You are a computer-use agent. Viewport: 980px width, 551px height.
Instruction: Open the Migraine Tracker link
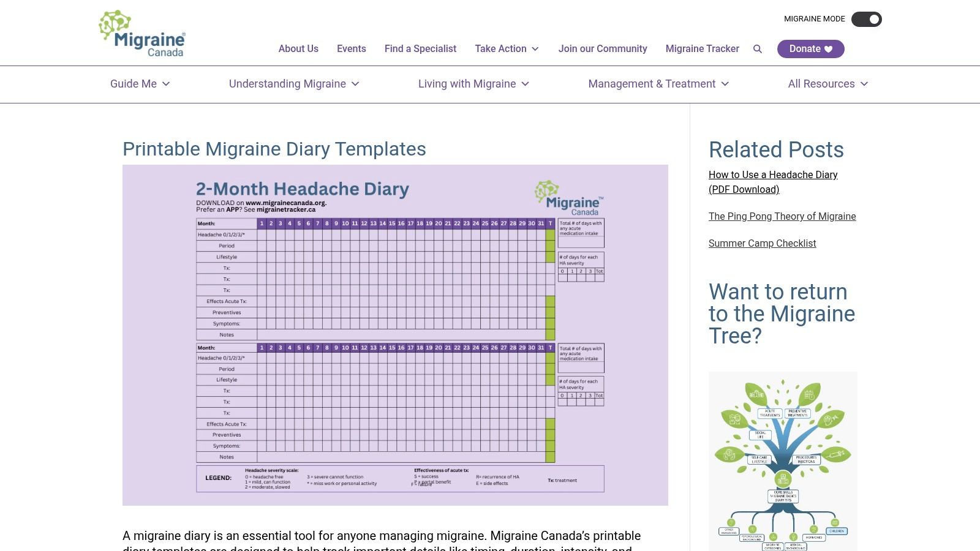[x=702, y=49]
